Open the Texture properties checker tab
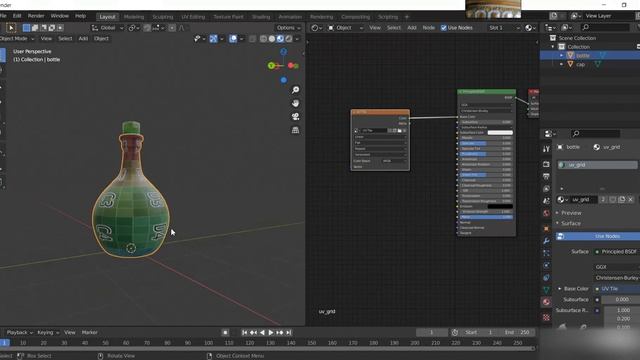Viewport: 640px width, 360px height. click(x=546, y=317)
